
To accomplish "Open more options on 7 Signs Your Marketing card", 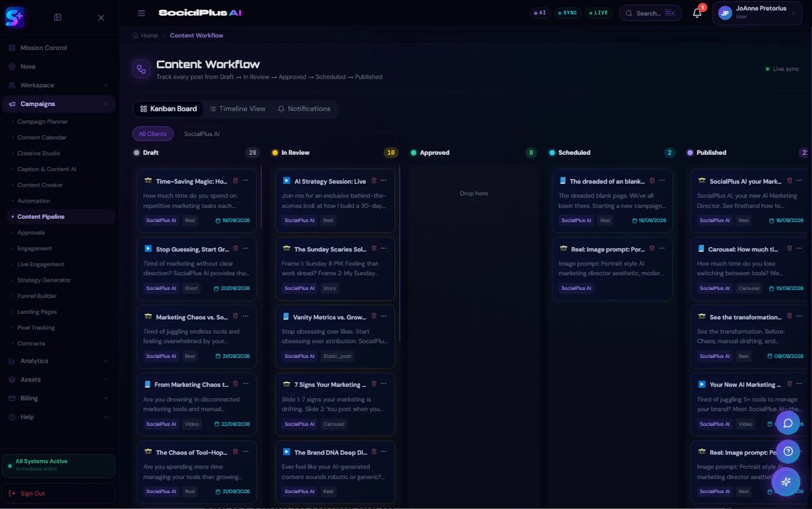I will (x=384, y=384).
